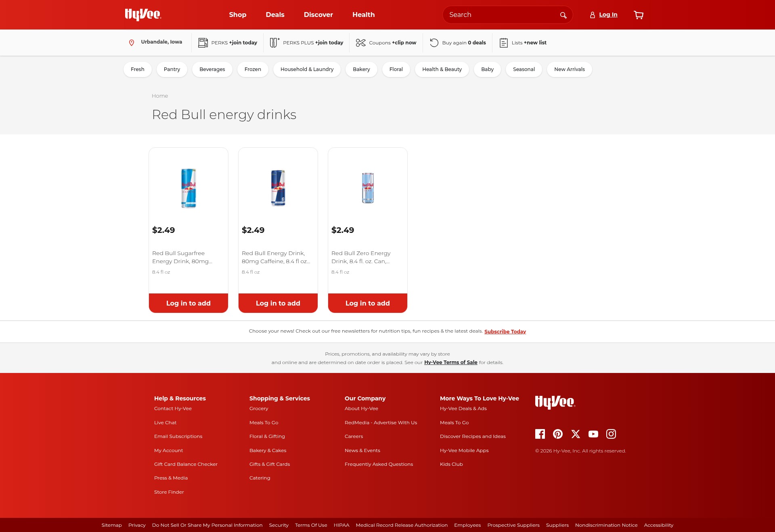Screen dimensions: 775x532
Task: Click Subscribe Today newsletter link
Action: [505, 332]
